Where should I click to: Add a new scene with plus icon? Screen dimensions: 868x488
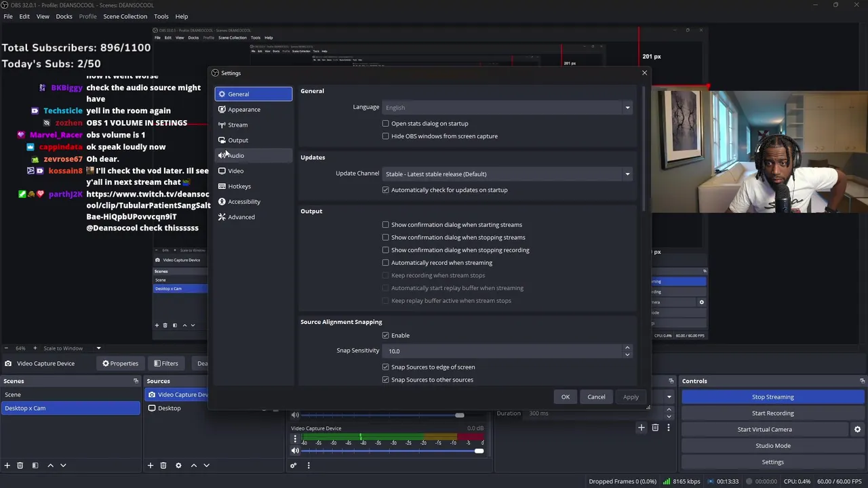pos(7,466)
